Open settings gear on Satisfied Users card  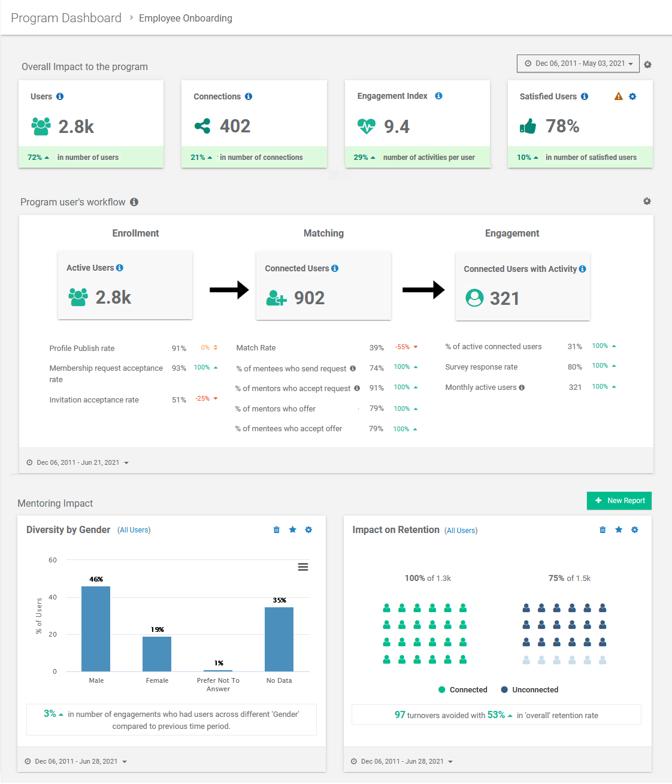pyautogui.click(x=632, y=96)
